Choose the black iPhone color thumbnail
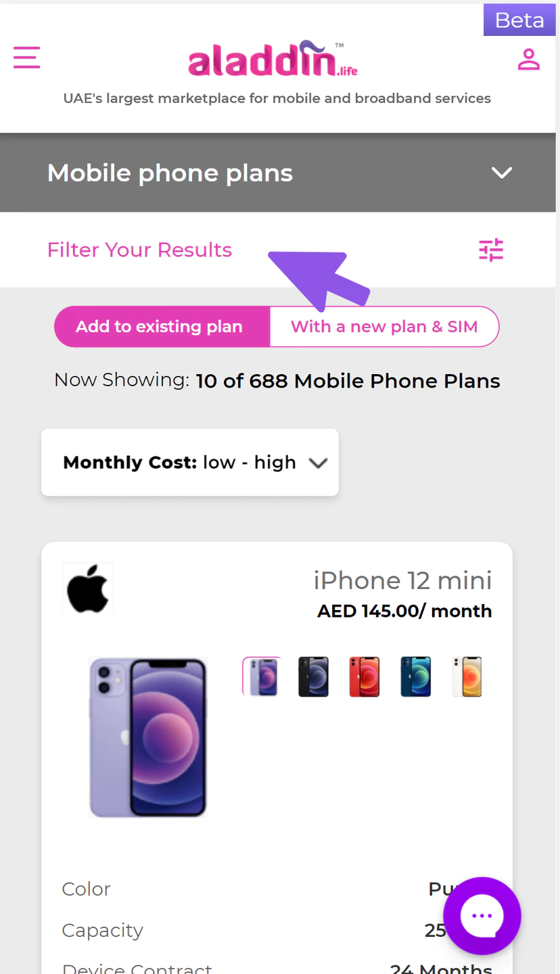This screenshot has width=560, height=974. point(313,676)
